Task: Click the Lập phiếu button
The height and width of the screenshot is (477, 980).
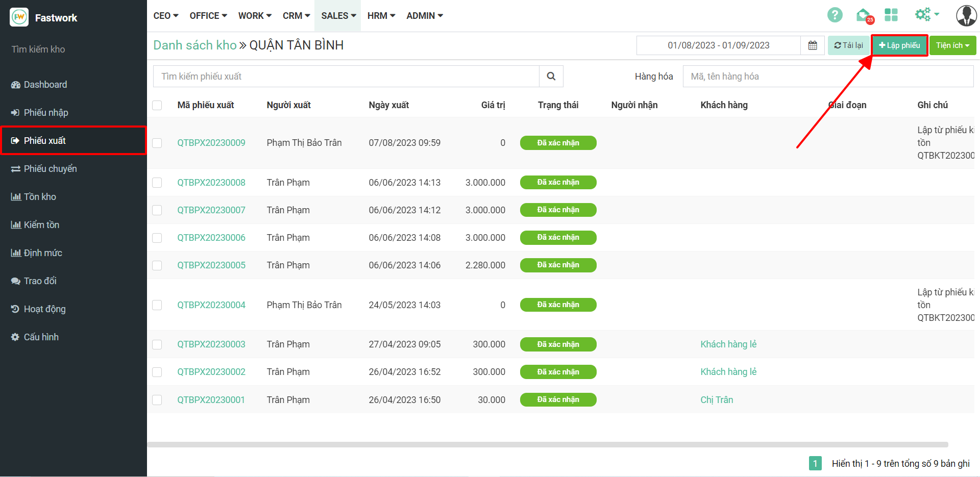Action: [x=899, y=45]
